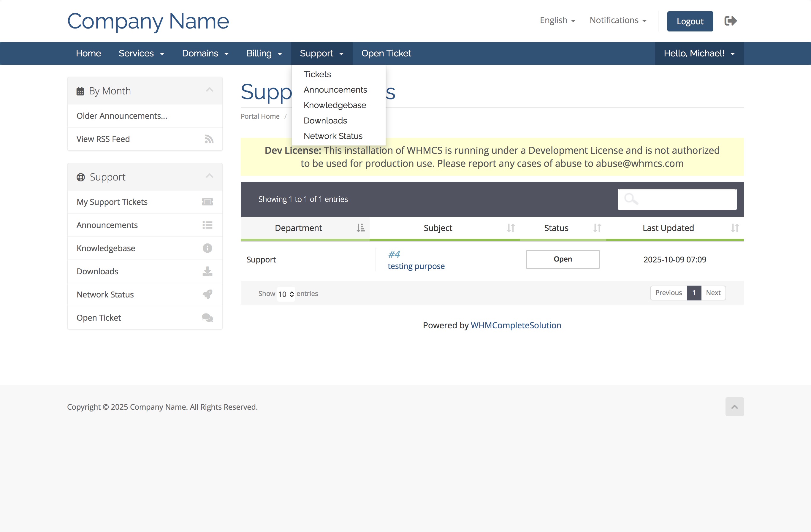This screenshot has width=811, height=532.
Task: Change the show entries count dropdown
Action: [x=286, y=294]
